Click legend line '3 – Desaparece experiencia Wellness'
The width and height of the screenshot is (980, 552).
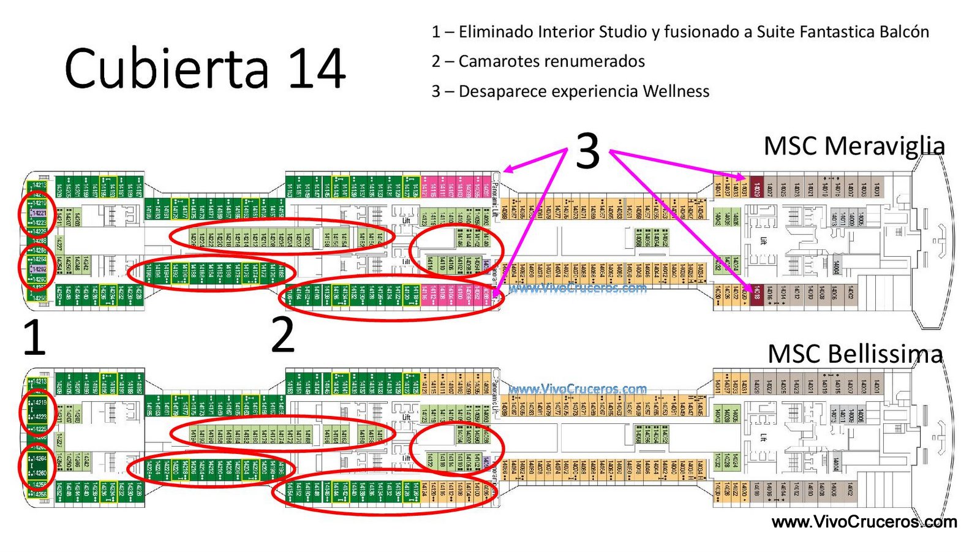coord(570,91)
